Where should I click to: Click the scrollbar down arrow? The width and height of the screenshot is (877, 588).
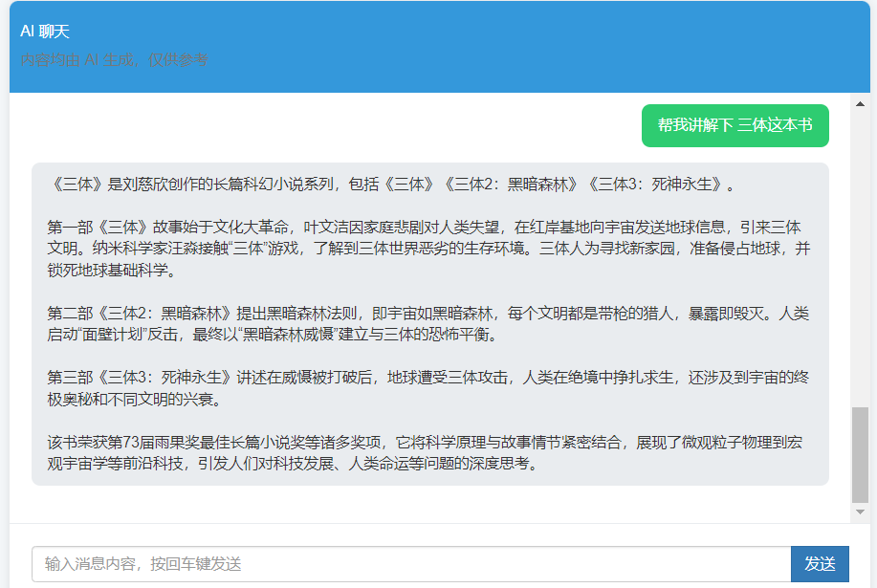(x=860, y=512)
